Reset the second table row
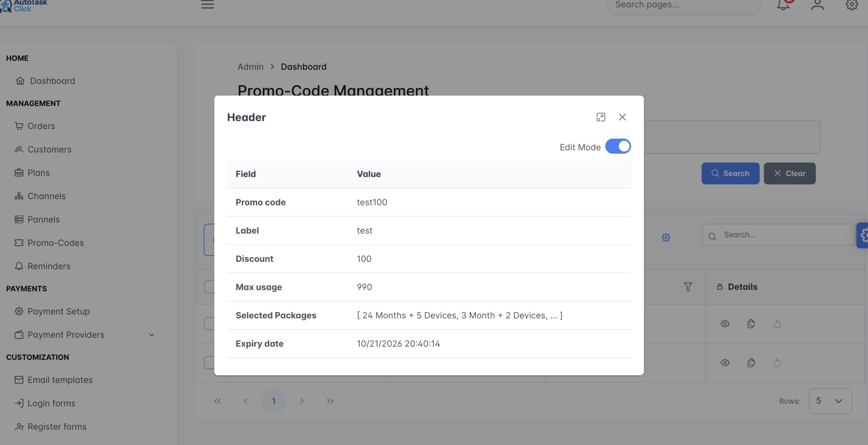This screenshot has height=445, width=868. tap(777, 363)
